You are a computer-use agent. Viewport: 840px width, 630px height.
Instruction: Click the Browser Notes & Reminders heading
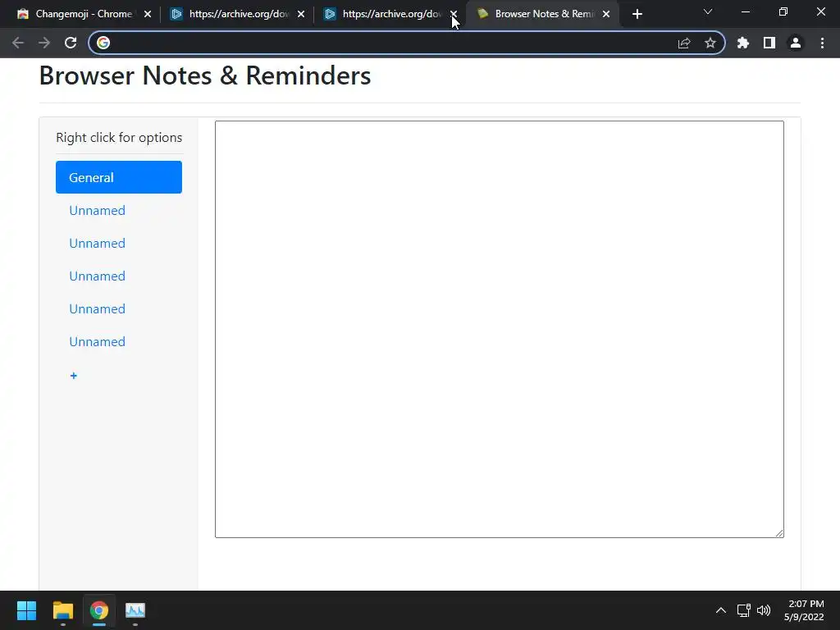tap(204, 75)
